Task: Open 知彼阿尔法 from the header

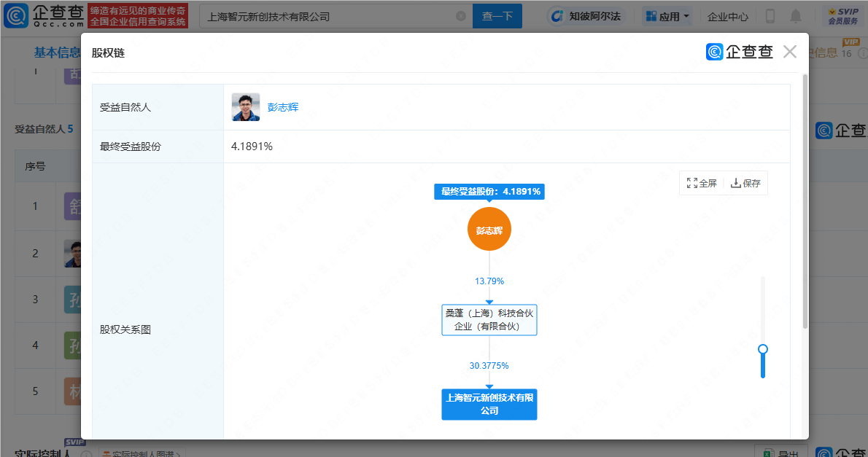Action: (586, 16)
